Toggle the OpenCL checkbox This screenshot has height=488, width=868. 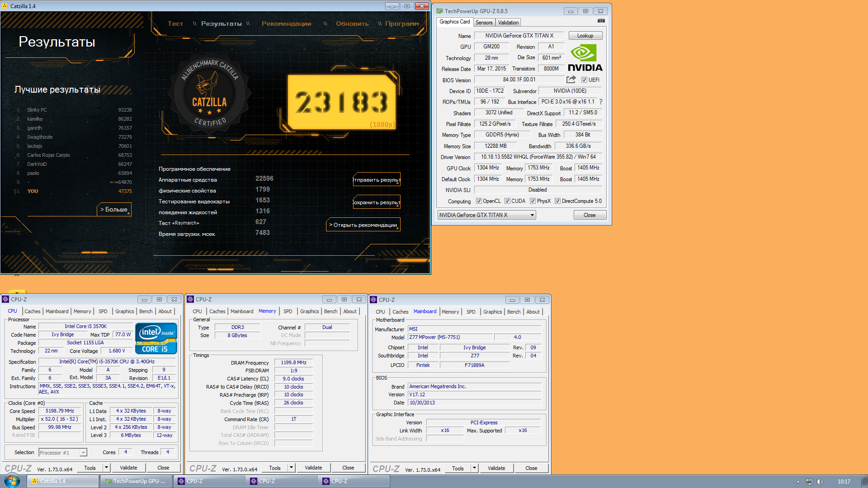click(479, 201)
